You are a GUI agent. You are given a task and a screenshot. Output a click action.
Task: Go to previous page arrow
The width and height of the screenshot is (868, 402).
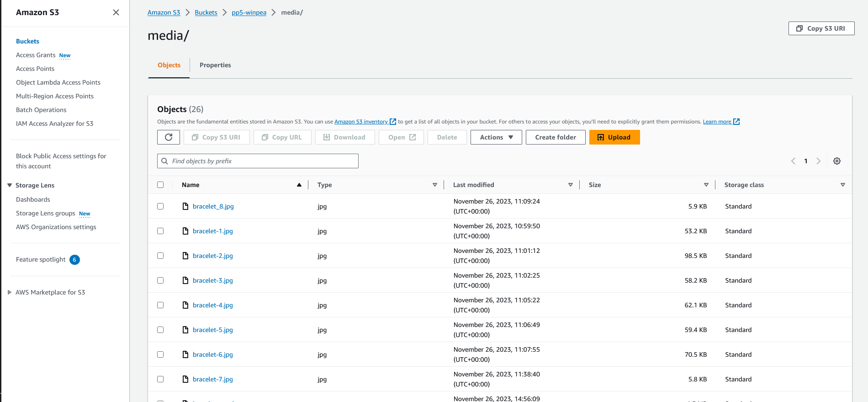click(794, 161)
